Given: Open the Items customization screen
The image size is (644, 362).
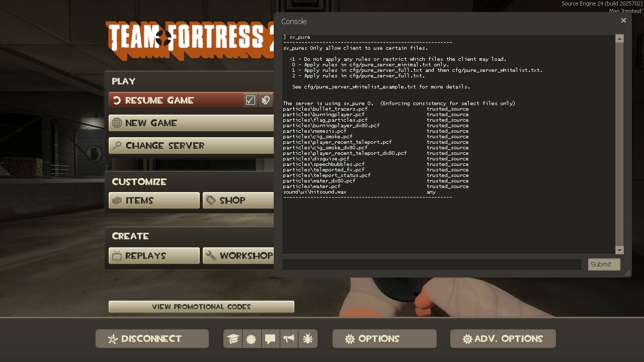Looking at the screenshot, I should (x=154, y=201).
